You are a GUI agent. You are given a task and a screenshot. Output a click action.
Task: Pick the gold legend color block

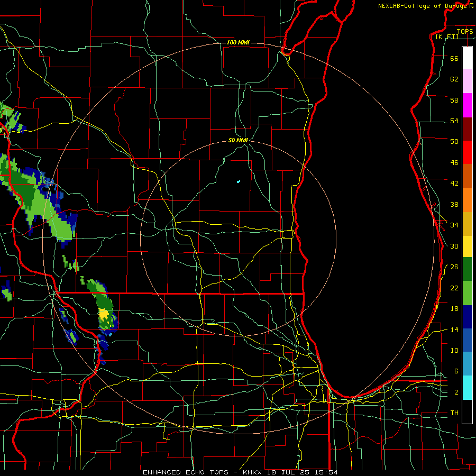point(467,224)
